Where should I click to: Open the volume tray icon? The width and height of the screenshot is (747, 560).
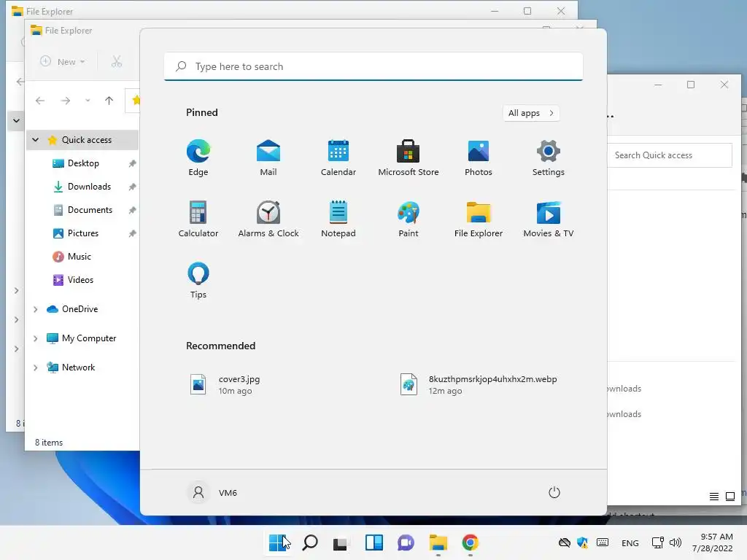pyautogui.click(x=675, y=542)
